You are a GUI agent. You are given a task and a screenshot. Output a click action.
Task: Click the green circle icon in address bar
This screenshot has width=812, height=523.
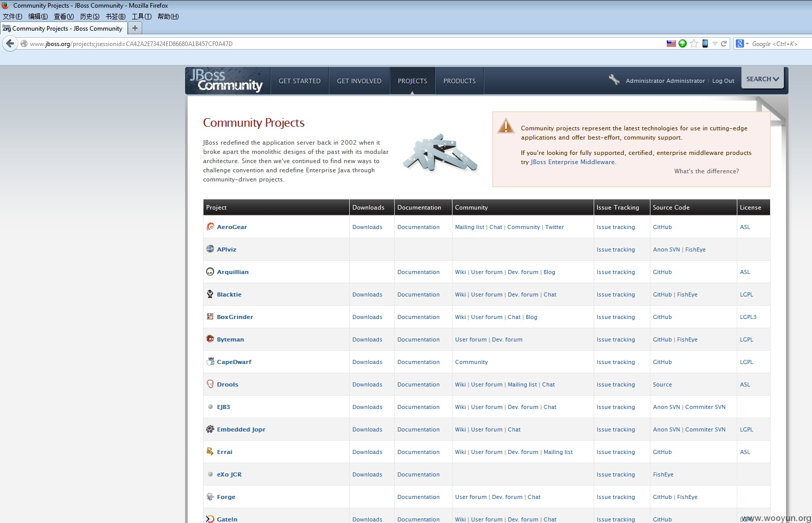pyautogui.click(x=683, y=43)
